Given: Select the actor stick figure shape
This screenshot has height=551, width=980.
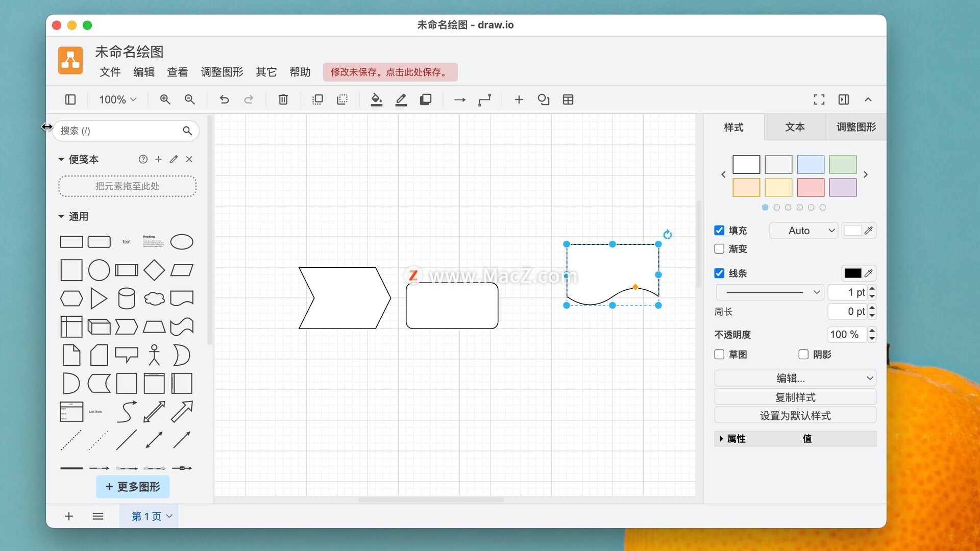Looking at the screenshot, I should coord(154,355).
